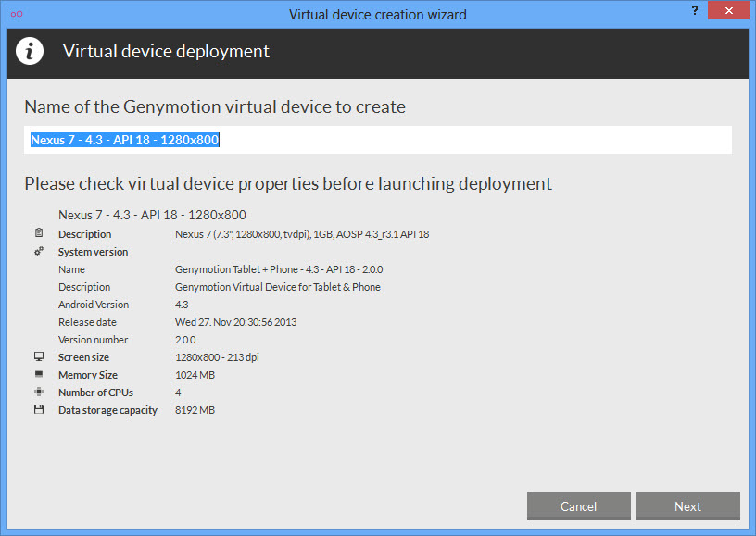The height and width of the screenshot is (536, 756).
Task: Click the 'Name' label under System version
Action: [x=71, y=269]
